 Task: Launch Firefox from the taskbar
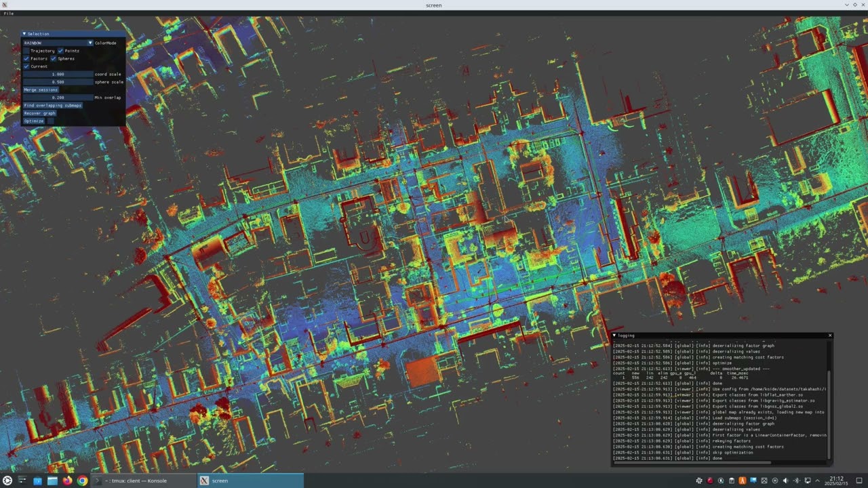67,481
